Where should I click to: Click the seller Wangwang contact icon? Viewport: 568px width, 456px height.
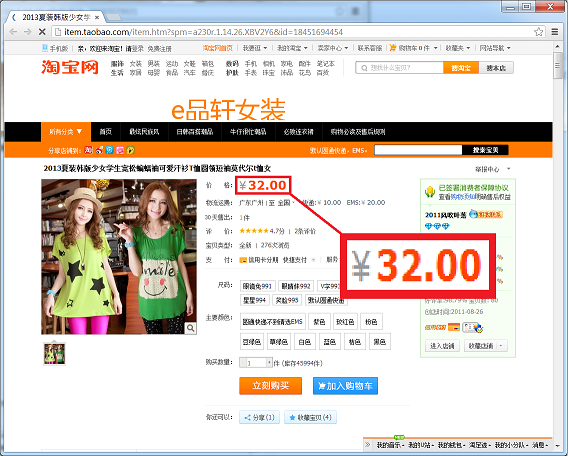(x=486, y=214)
